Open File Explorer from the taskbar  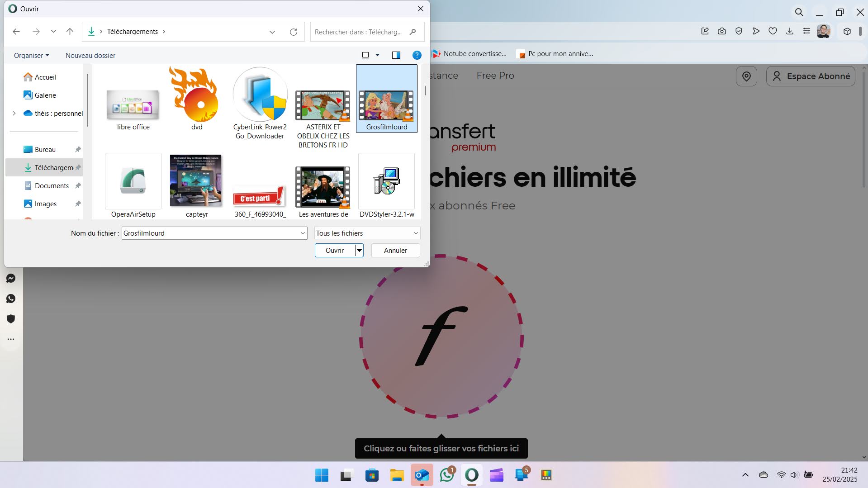[397, 475]
